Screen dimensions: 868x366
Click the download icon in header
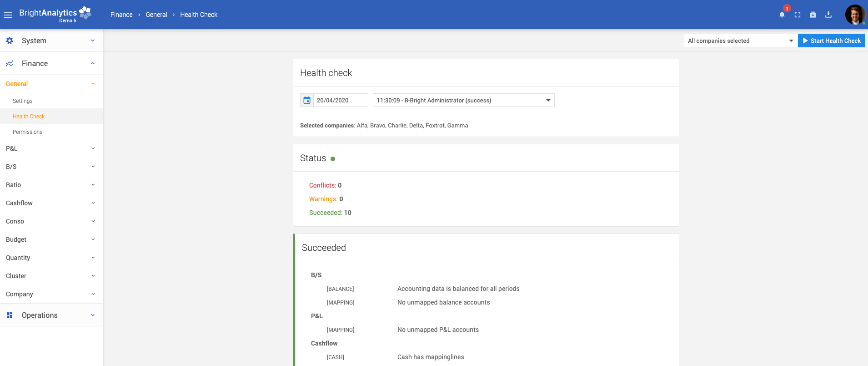pyautogui.click(x=828, y=15)
